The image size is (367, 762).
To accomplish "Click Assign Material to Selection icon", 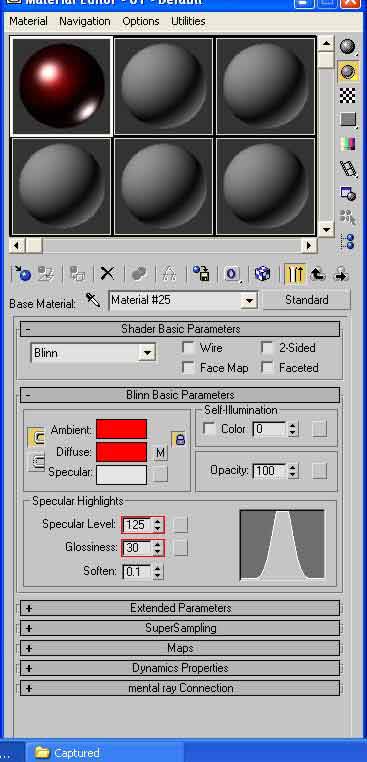I will coord(77,274).
